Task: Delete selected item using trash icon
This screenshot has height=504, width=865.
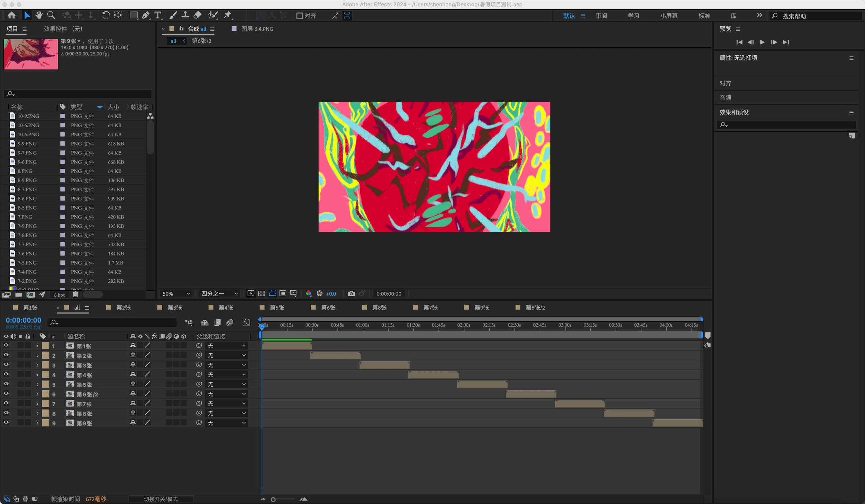Action: pyautogui.click(x=75, y=295)
